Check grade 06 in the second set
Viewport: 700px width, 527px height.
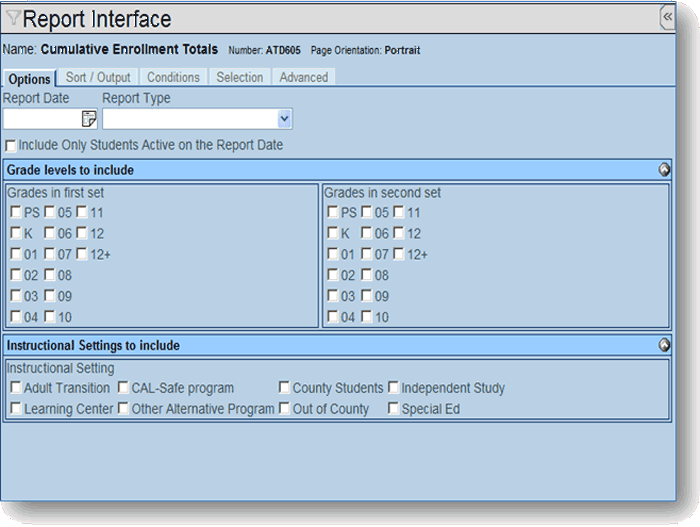coord(367,233)
